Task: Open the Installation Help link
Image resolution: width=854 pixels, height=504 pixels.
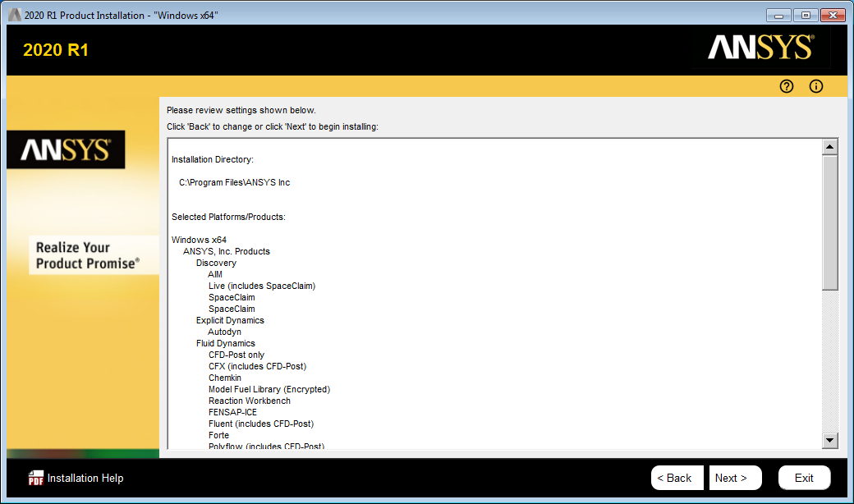Action: click(85, 478)
